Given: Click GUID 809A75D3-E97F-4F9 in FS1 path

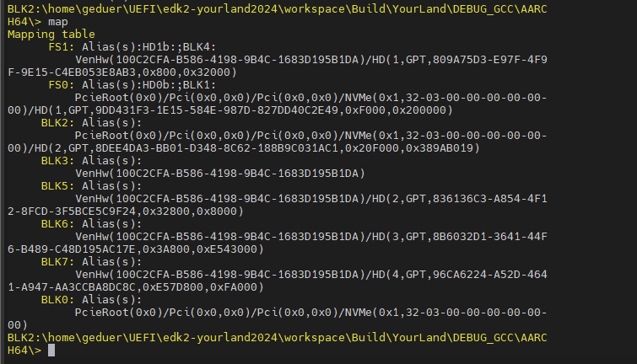Looking at the screenshot, I should click(x=490, y=60).
